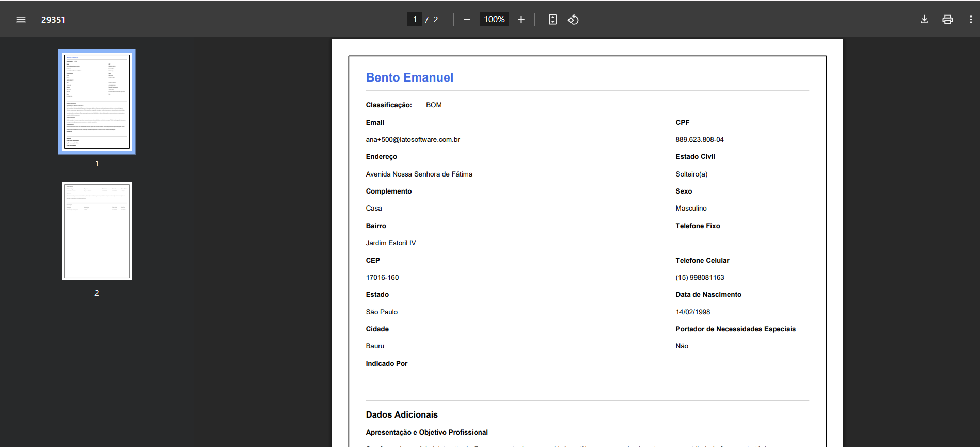Click the CEP value 17016-160
Image resolution: width=980 pixels, height=447 pixels.
pos(382,277)
